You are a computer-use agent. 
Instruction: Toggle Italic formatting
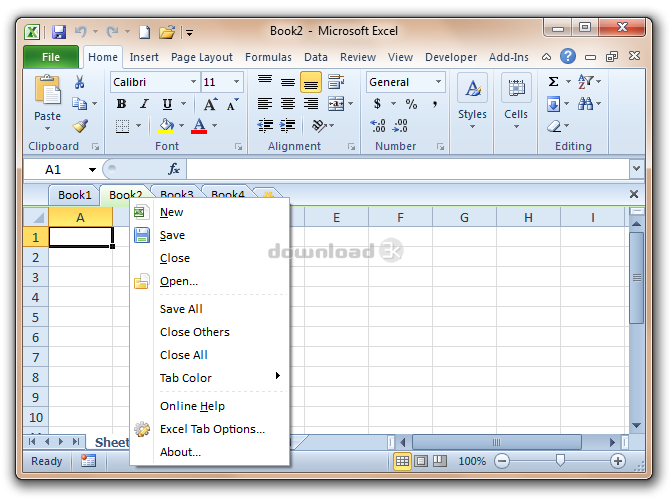pos(144,104)
